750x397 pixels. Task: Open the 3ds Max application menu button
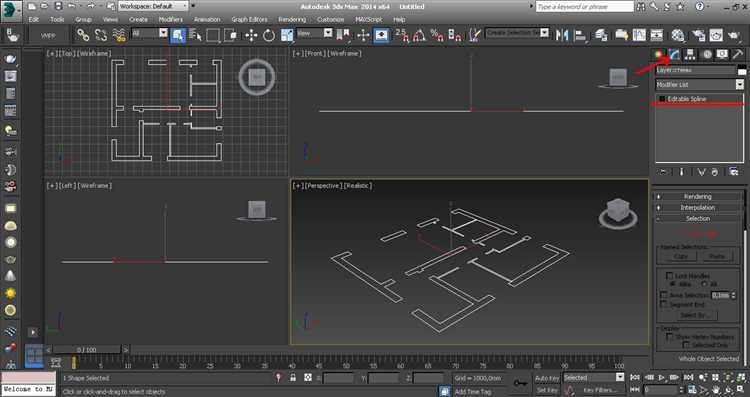click(x=11, y=11)
